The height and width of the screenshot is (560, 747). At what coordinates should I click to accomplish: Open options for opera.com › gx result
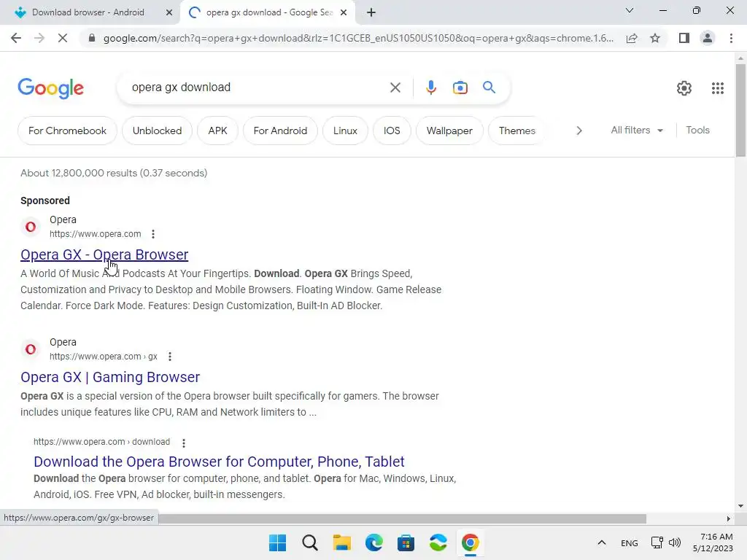point(169,356)
